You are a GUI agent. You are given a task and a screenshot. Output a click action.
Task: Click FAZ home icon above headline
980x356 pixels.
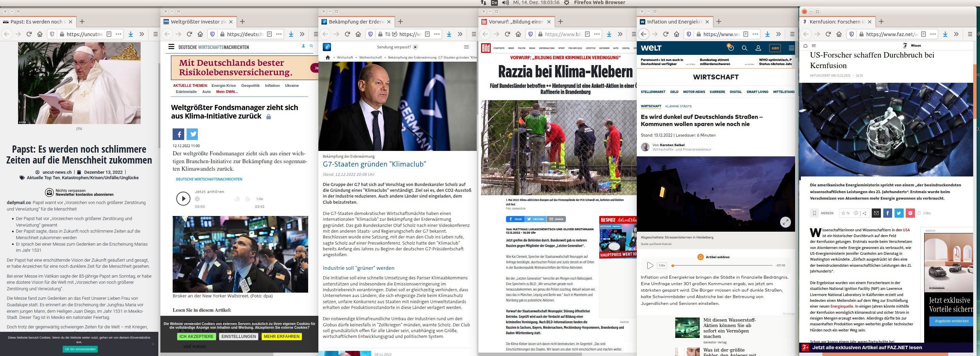pyautogui.click(x=805, y=46)
